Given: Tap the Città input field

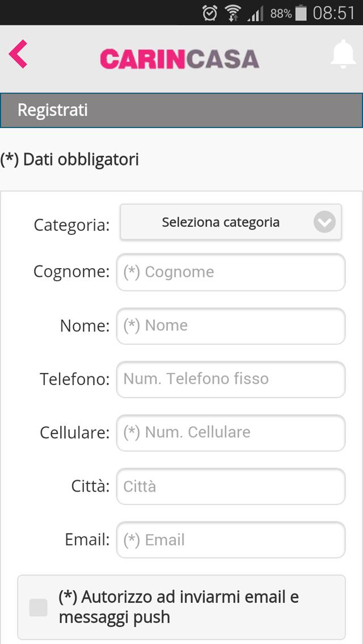Looking at the screenshot, I should 231,486.
